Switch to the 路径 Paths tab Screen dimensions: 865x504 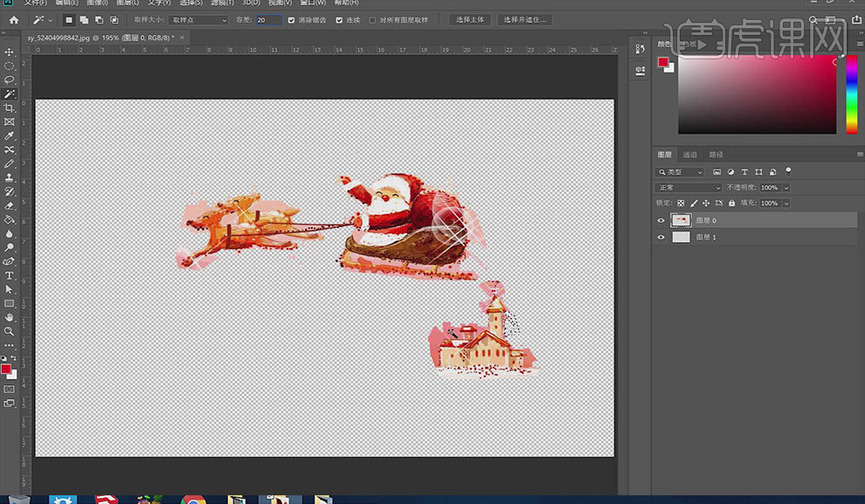(x=716, y=155)
